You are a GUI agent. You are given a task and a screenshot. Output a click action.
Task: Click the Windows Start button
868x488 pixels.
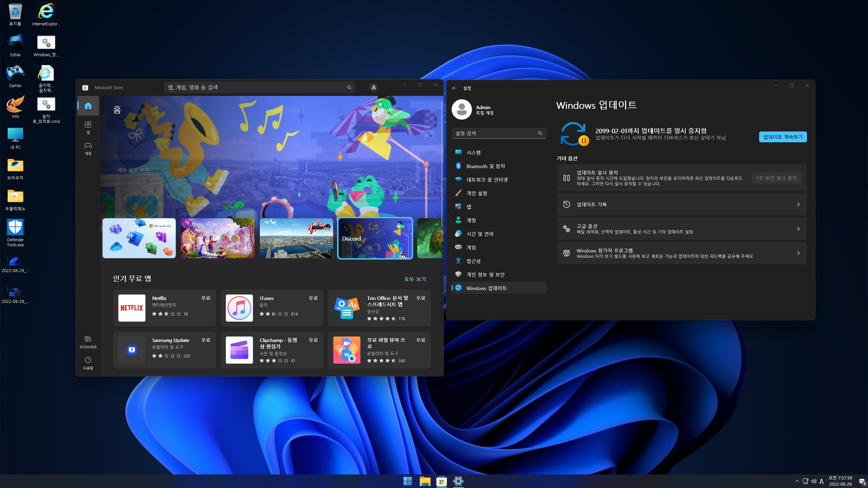click(x=408, y=481)
